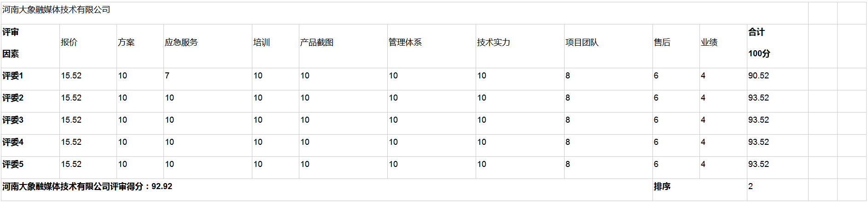The width and height of the screenshot is (868, 202).
Task: Click the 排序 label cell
Action: (662, 187)
